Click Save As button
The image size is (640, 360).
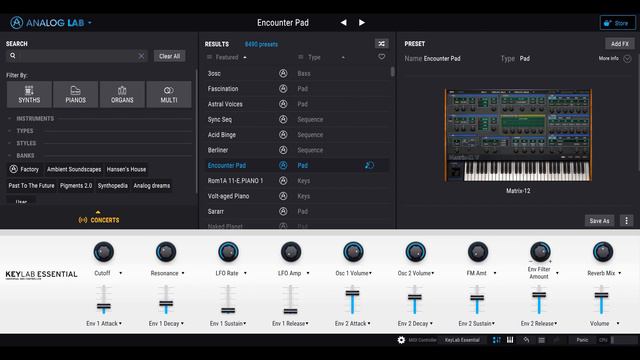click(599, 221)
